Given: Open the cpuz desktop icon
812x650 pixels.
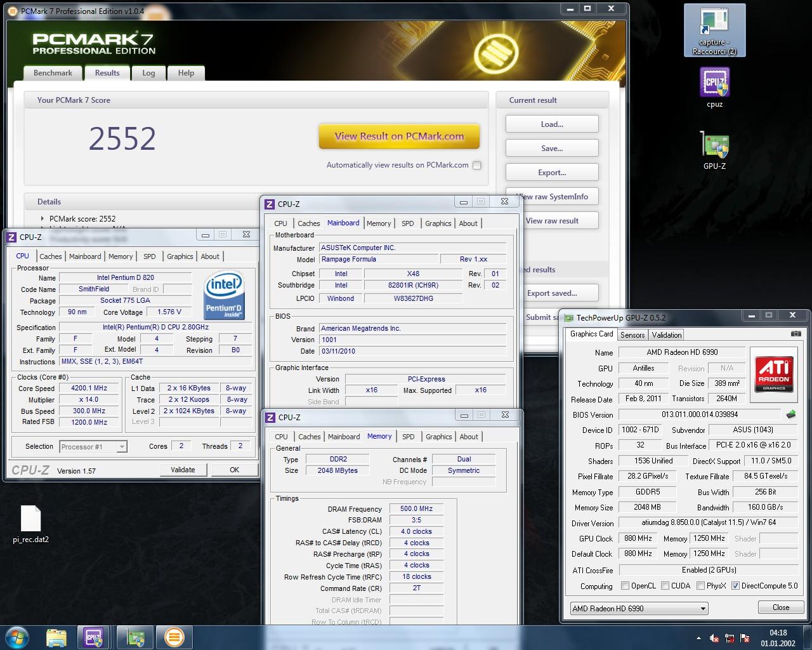Looking at the screenshot, I should coord(714,88).
